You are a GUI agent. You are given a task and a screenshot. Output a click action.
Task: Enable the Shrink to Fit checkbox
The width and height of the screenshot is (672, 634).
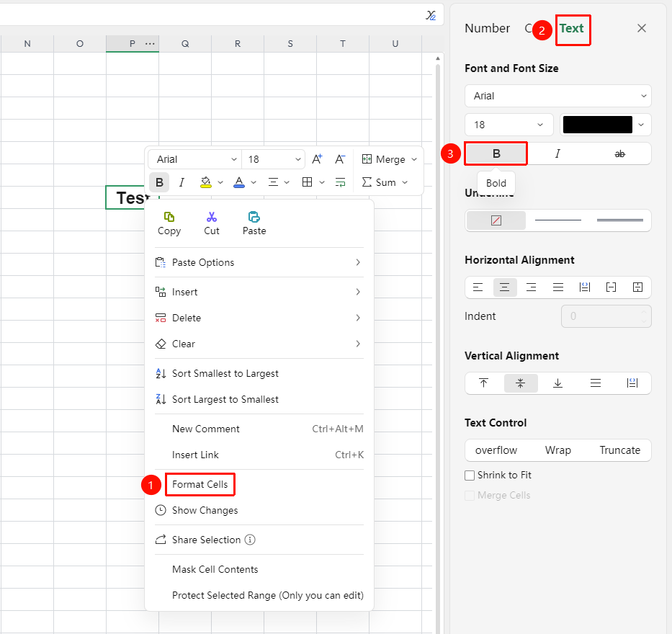click(470, 475)
